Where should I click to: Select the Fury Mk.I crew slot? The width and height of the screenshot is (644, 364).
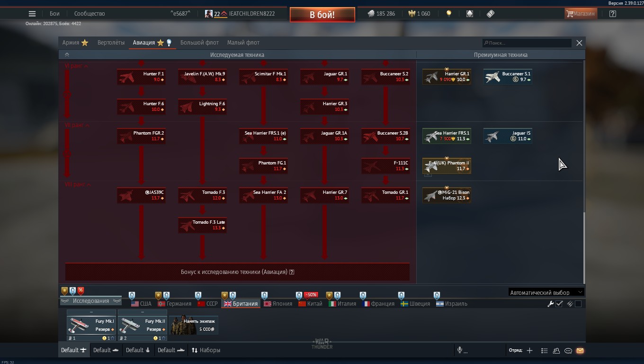(91, 325)
